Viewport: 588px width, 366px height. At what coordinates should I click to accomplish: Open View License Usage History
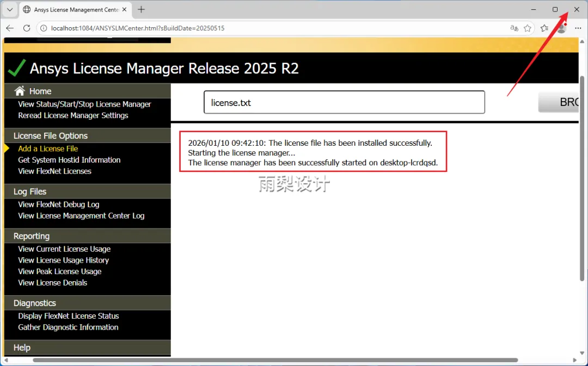[63, 260]
